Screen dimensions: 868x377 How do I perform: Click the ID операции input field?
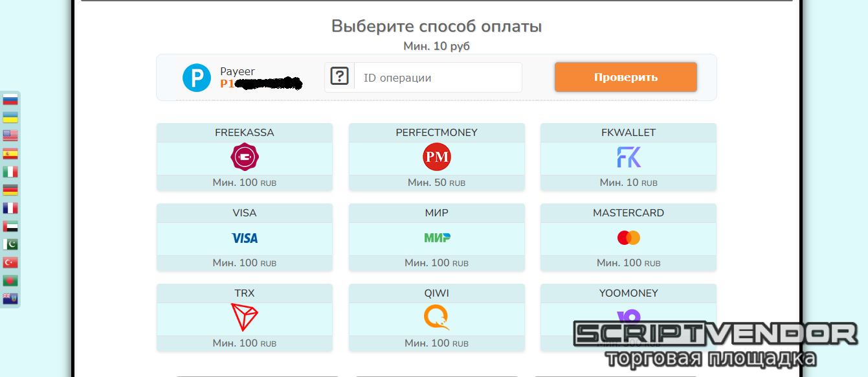tap(438, 78)
